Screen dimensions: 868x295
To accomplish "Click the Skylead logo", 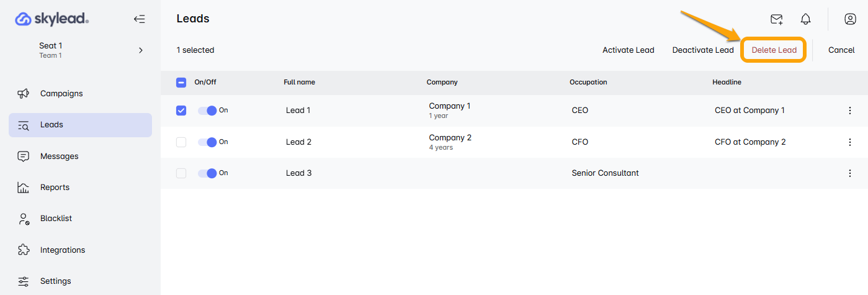I will [x=52, y=19].
